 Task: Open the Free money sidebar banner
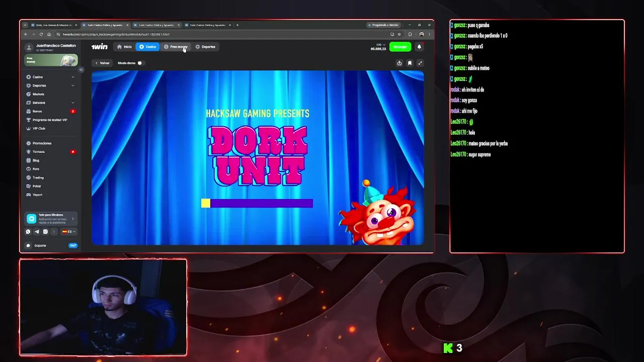point(51,60)
